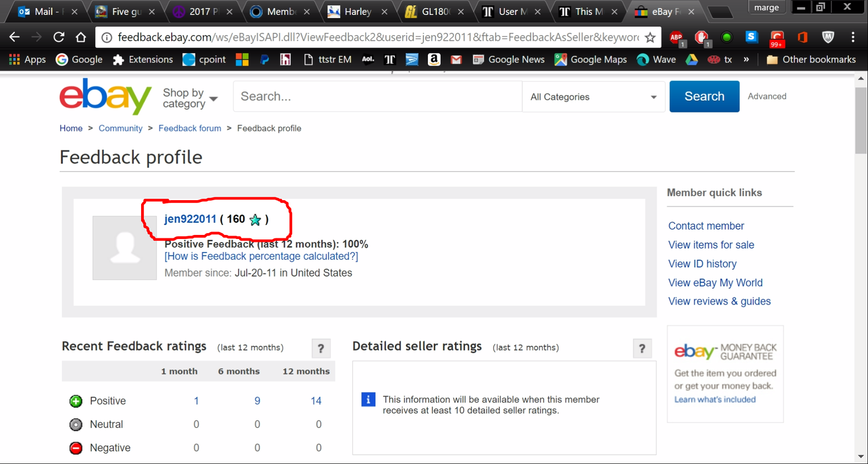The width and height of the screenshot is (868, 464).
Task: Reload the page with the refresh icon
Action: [59, 37]
